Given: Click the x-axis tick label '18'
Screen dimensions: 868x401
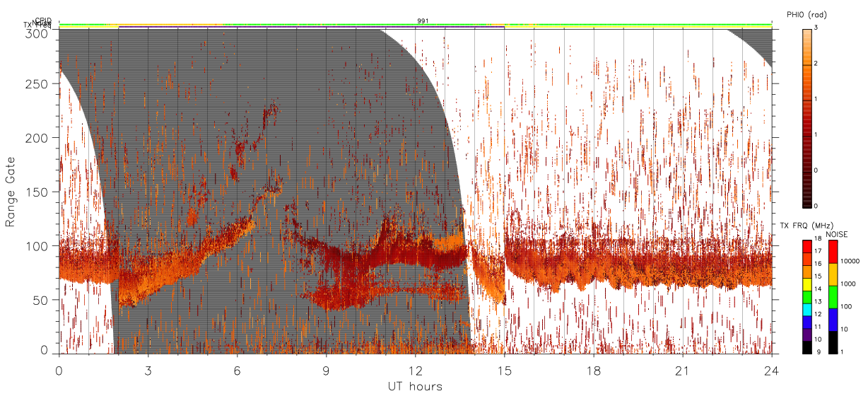Looking at the screenshot, I should coord(593,370).
